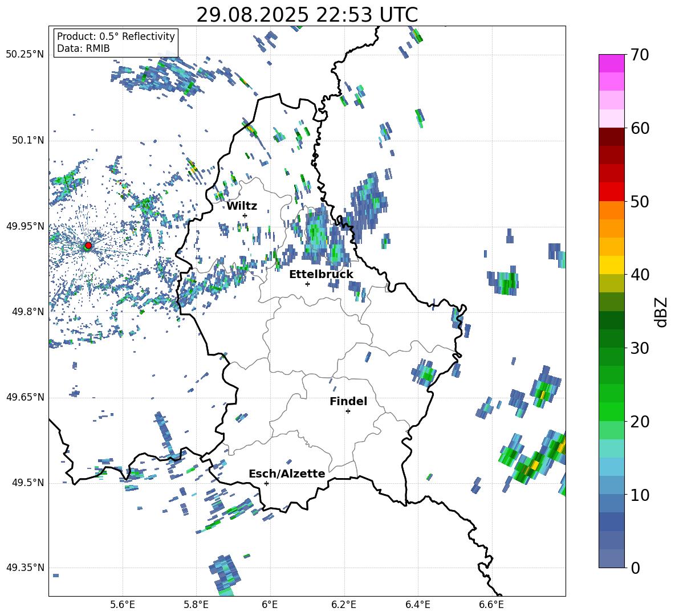The height and width of the screenshot is (616, 675).
Task: Click the Data: RMIB text
Action: tap(83, 48)
